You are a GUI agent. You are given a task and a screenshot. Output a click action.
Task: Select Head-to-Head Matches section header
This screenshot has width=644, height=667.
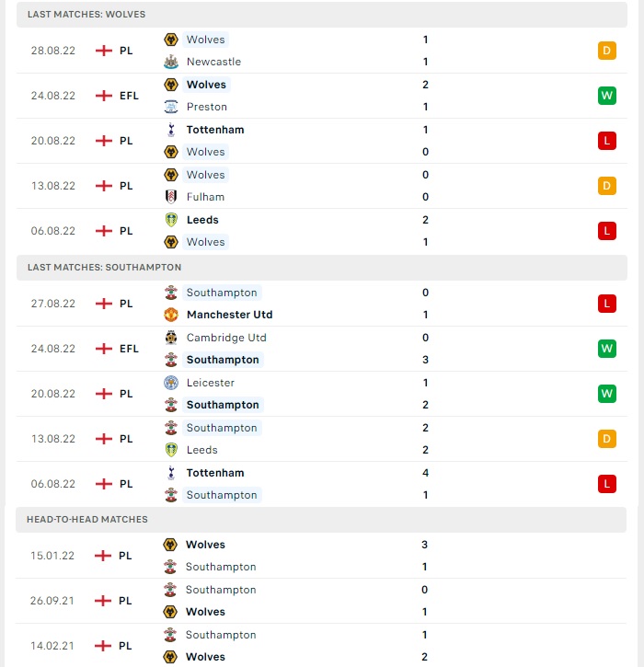[x=321, y=520]
